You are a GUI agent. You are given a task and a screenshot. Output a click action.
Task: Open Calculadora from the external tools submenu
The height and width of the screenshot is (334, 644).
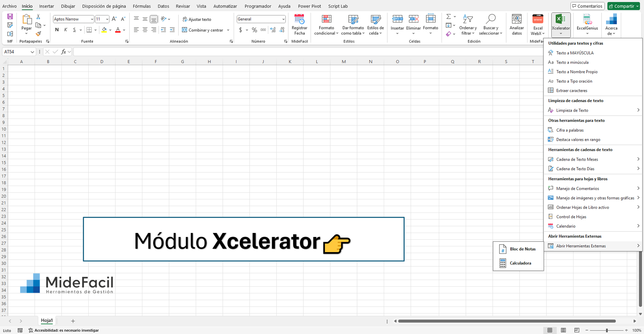tap(518, 263)
